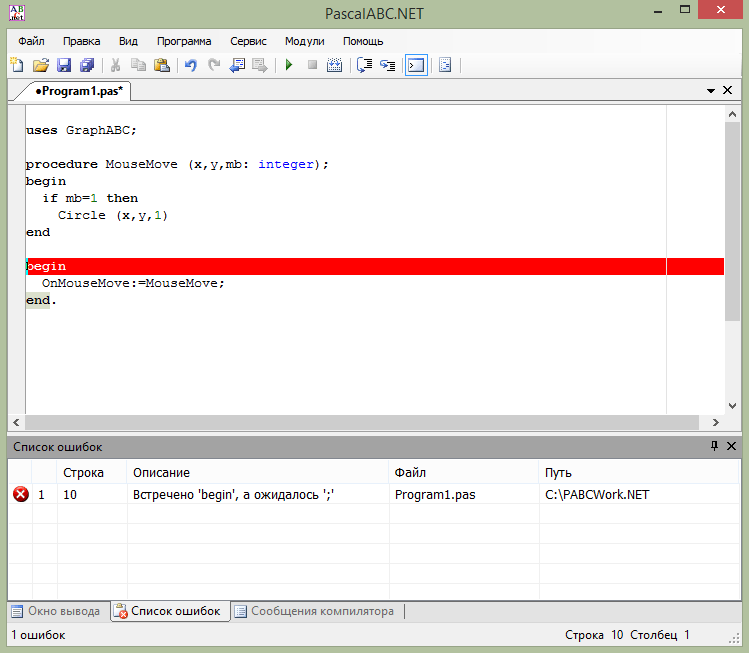Open the Сервис menu
The height and width of the screenshot is (653, 749).
[x=248, y=42]
